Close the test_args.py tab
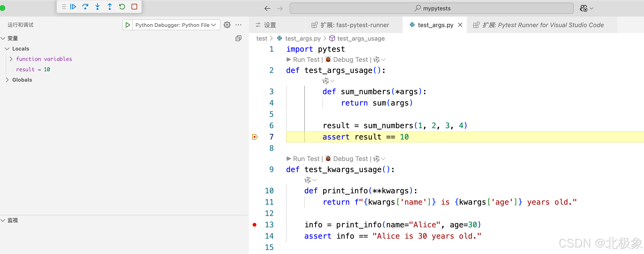 point(460,25)
